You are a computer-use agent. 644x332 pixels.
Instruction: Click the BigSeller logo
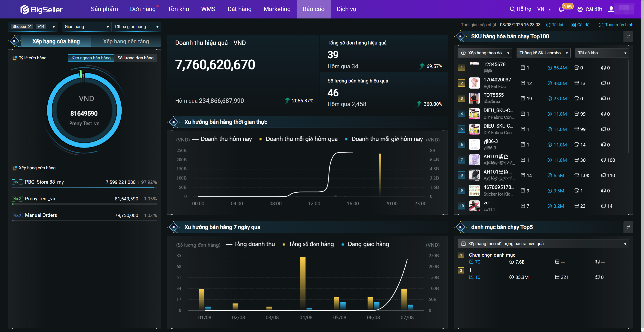coord(42,9)
